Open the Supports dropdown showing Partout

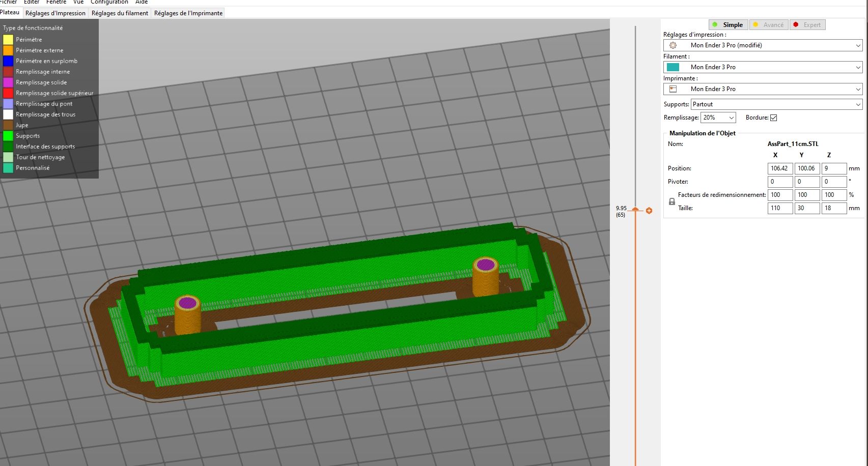coord(776,104)
